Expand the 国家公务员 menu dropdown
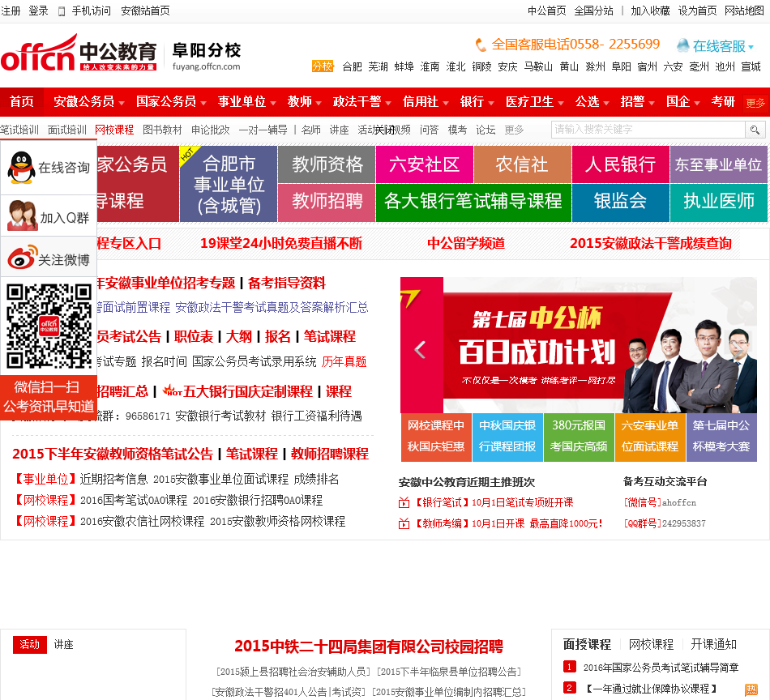The height and width of the screenshot is (700, 770). click(203, 103)
